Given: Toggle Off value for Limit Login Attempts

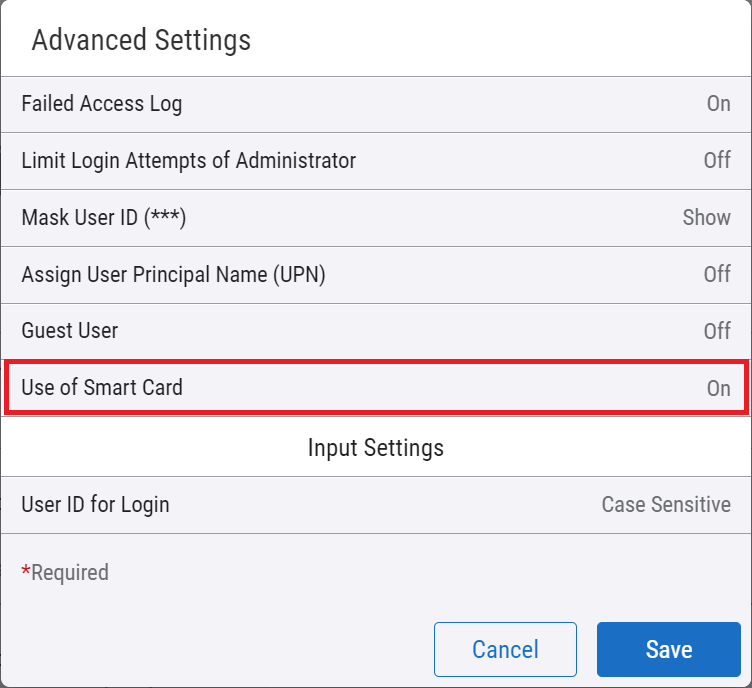Looking at the screenshot, I should pos(716,161).
